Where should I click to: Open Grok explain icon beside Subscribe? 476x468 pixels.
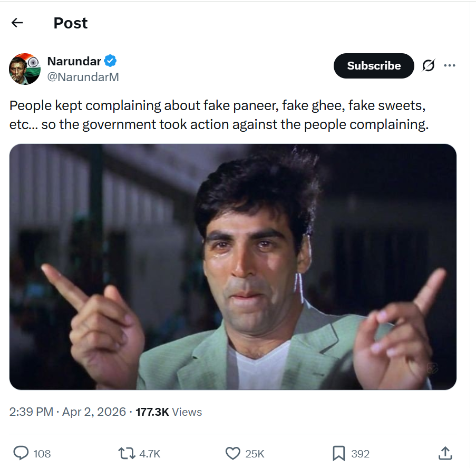pos(428,66)
